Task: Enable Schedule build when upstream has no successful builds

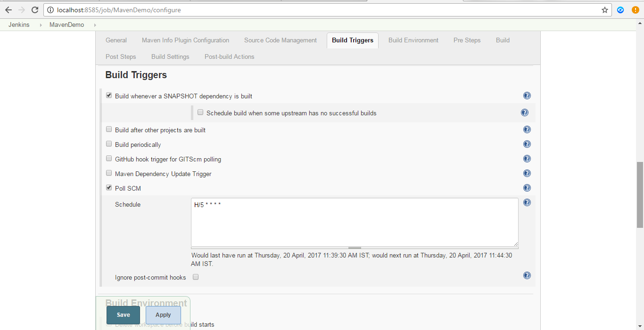Action: [200, 113]
